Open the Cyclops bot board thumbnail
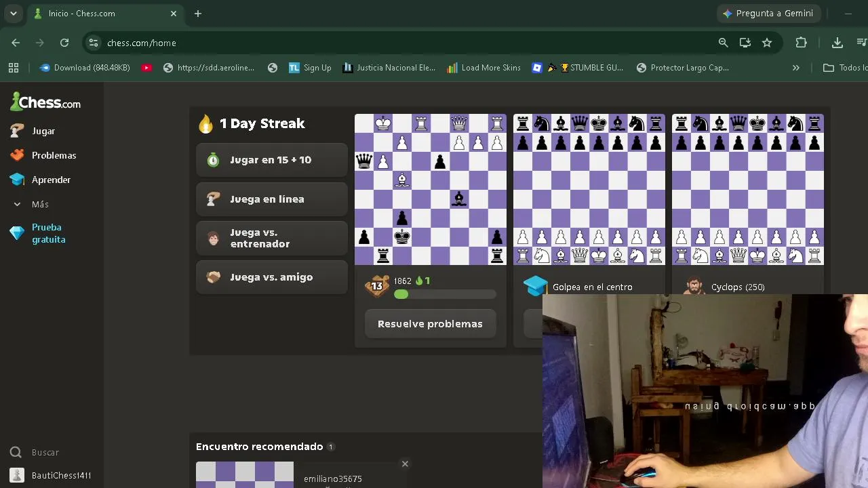This screenshot has height=488, width=868. pyautogui.click(x=748, y=189)
